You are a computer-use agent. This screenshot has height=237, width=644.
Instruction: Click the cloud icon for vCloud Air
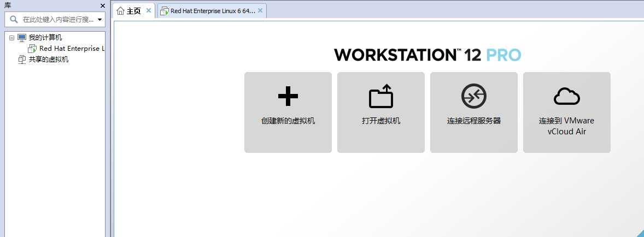(567, 97)
